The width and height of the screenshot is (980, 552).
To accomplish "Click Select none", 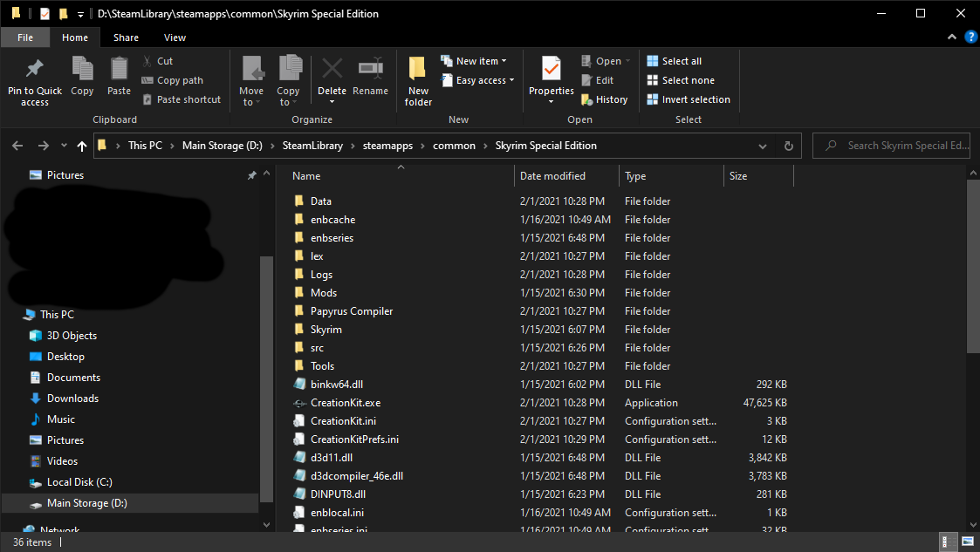I will click(x=681, y=80).
